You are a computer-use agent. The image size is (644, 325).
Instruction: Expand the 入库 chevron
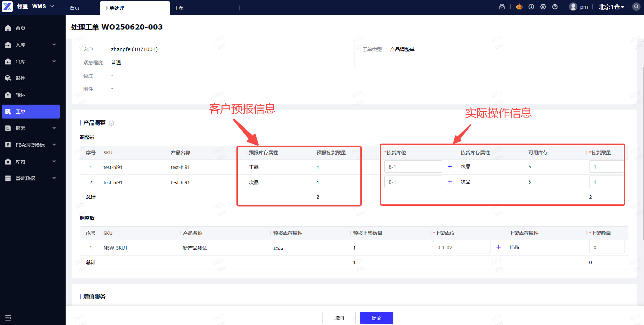54,44
